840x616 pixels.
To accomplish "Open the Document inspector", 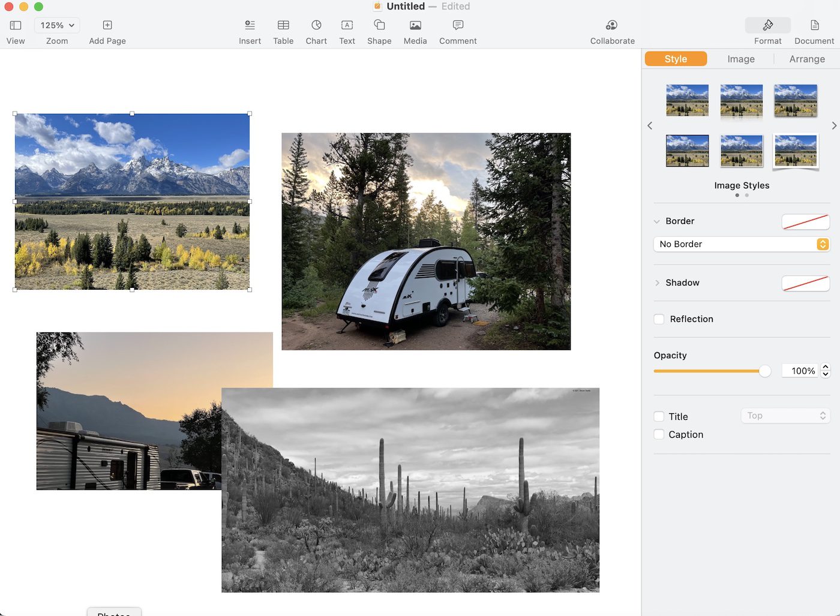I will (x=814, y=25).
